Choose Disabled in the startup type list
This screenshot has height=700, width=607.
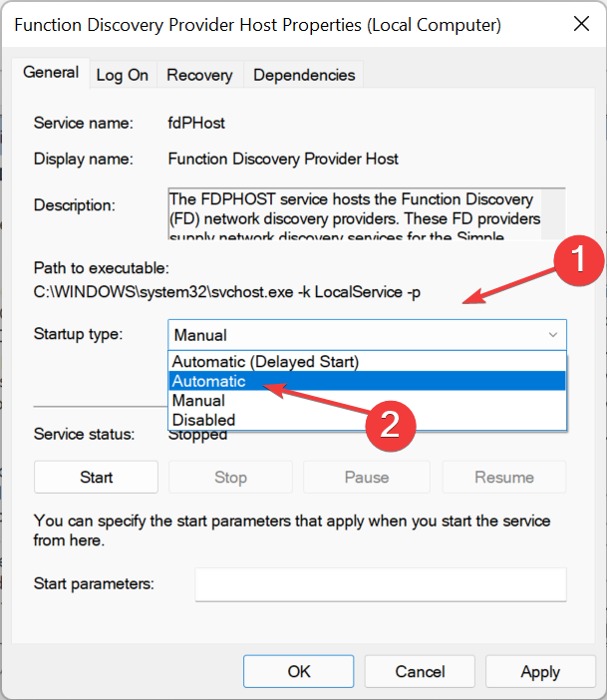203,420
